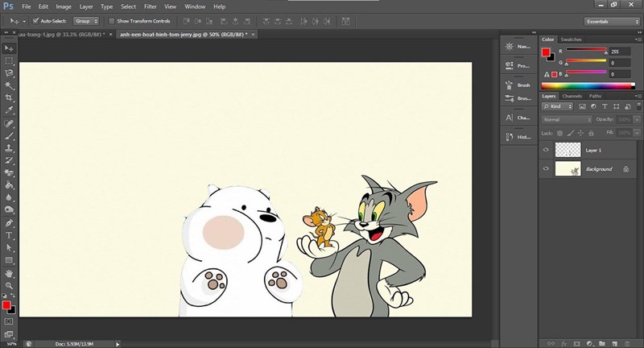This screenshot has width=644, height=348.
Task: Toggle lock image pixels
Action: (570, 133)
